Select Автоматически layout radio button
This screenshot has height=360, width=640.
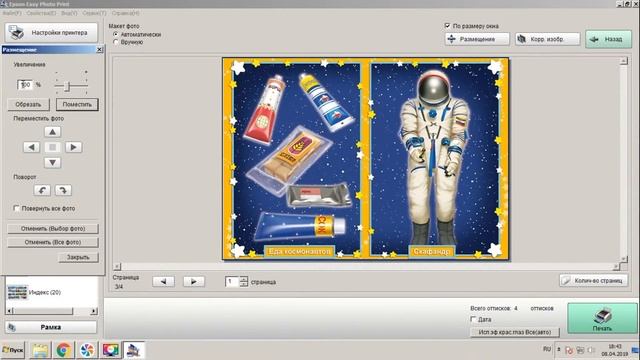[116, 35]
